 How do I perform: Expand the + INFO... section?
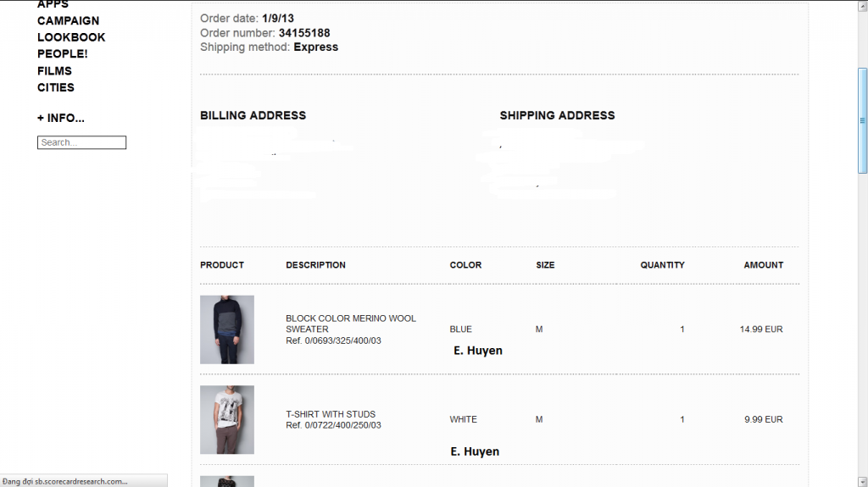tap(61, 119)
